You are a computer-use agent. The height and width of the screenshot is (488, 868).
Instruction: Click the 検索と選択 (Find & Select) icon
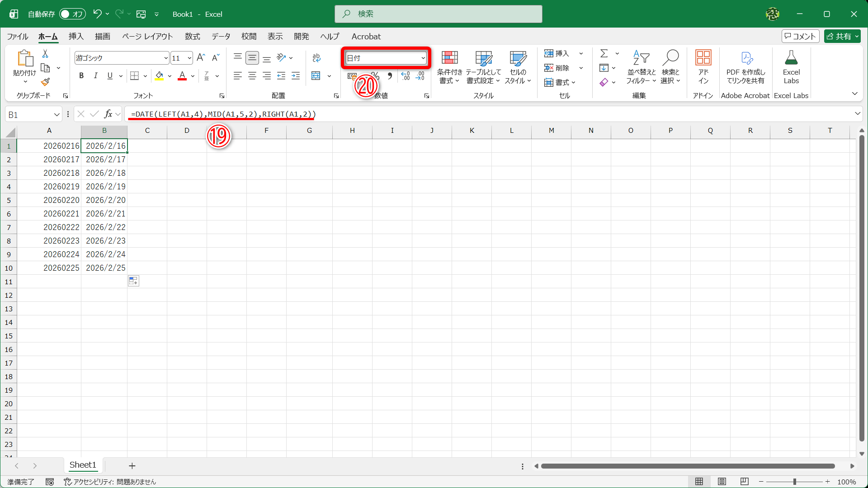[671, 67]
